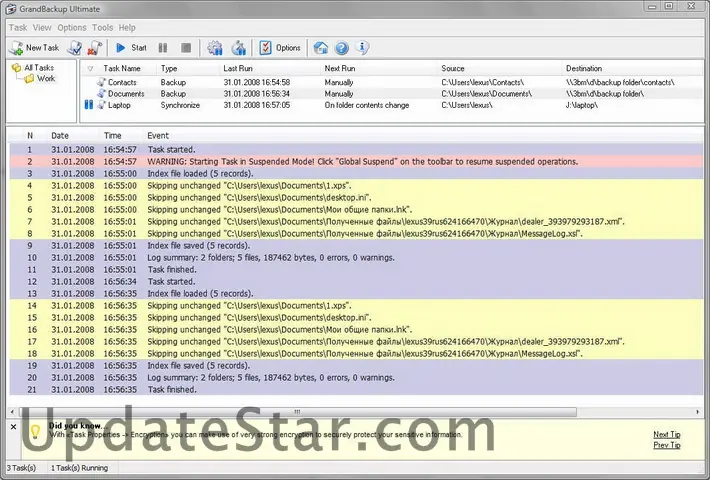This screenshot has width=710, height=480.
Task: Click the lightbulb tip icon
Action: click(x=35, y=432)
